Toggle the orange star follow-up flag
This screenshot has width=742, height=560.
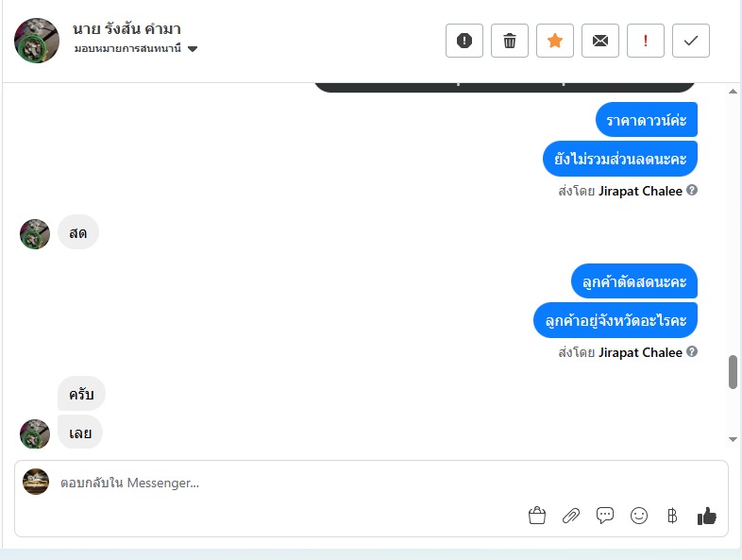click(x=555, y=41)
